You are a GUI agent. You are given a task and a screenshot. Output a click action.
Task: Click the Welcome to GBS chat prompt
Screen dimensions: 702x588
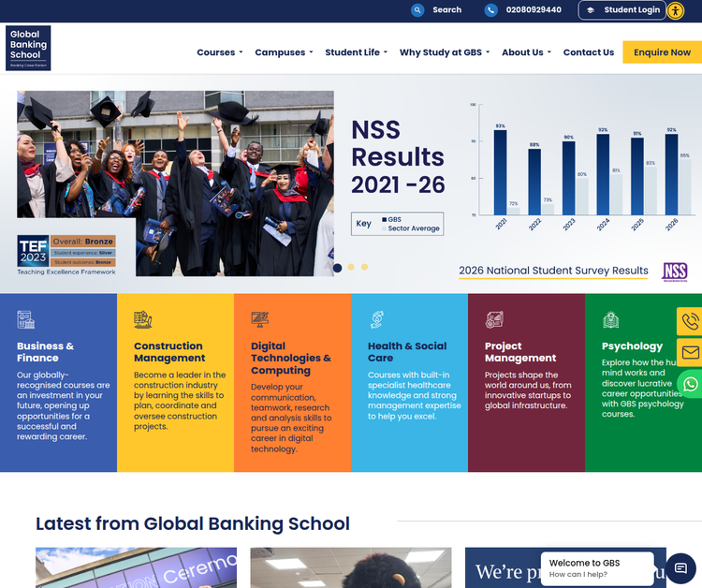click(x=597, y=568)
